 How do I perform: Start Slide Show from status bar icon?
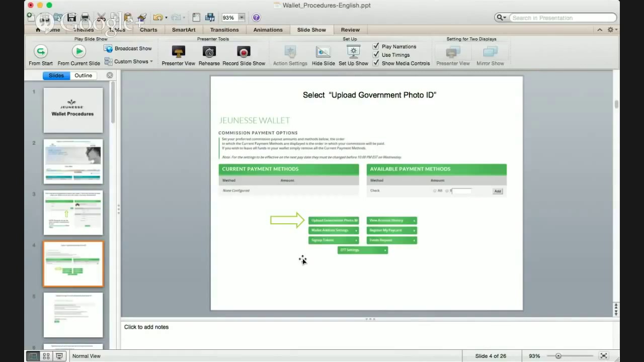[59, 356]
